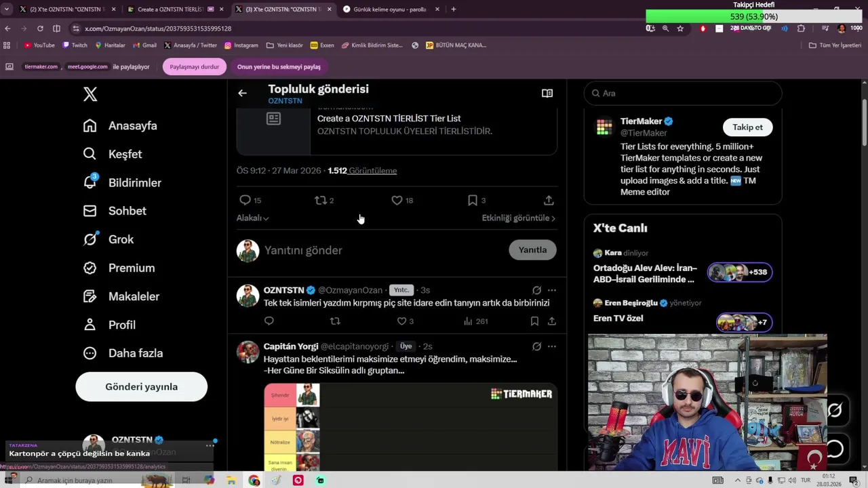Click the Yanıtla reply button
This screenshot has height=488, width=868.
(532, 249)
